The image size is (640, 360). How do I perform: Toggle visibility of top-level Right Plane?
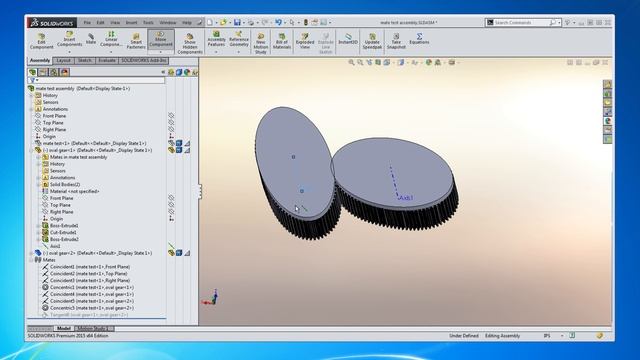point(171,129)
